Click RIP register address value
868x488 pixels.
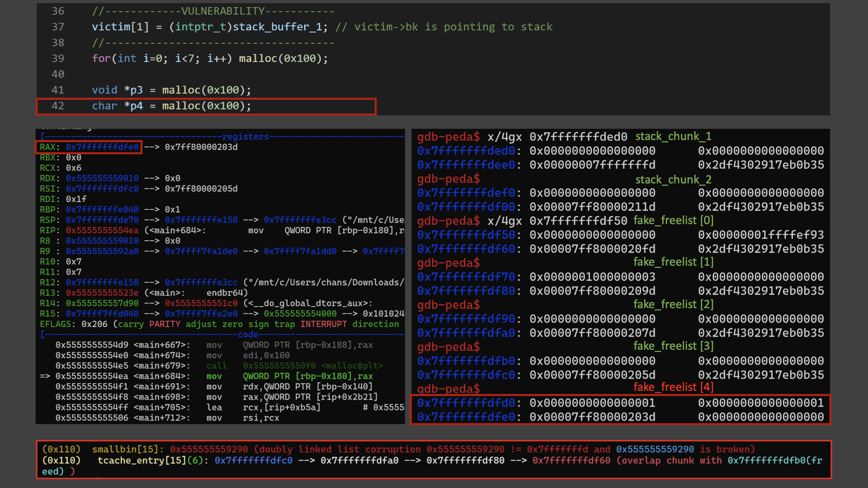point(102,230)
